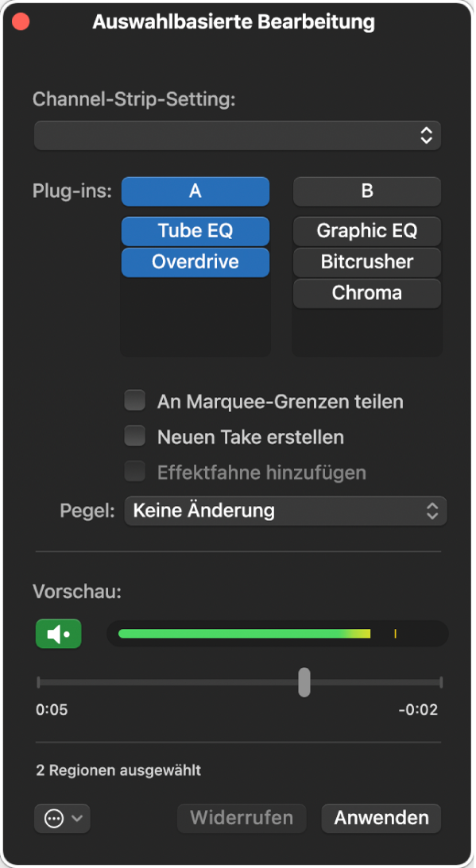Click the 'Effektfahne hinzufügen' checkbox
Screen dimensions: 476x868
[134, 473]
